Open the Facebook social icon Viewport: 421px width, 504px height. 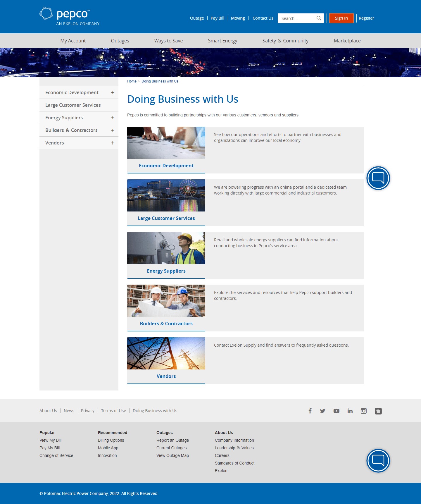coord(310,411)
